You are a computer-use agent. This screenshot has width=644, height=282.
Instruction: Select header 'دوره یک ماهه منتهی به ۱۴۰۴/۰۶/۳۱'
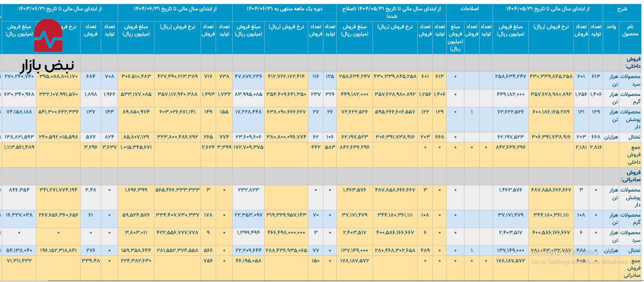click(x=284, y=9)
